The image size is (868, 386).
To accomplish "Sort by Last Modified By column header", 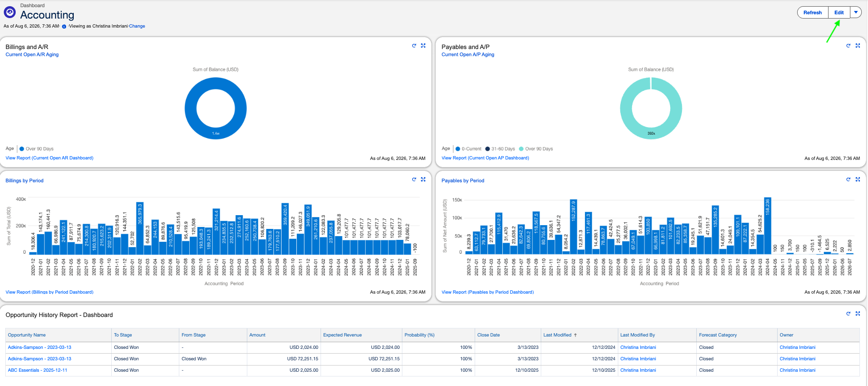I will tap(637, 335).
